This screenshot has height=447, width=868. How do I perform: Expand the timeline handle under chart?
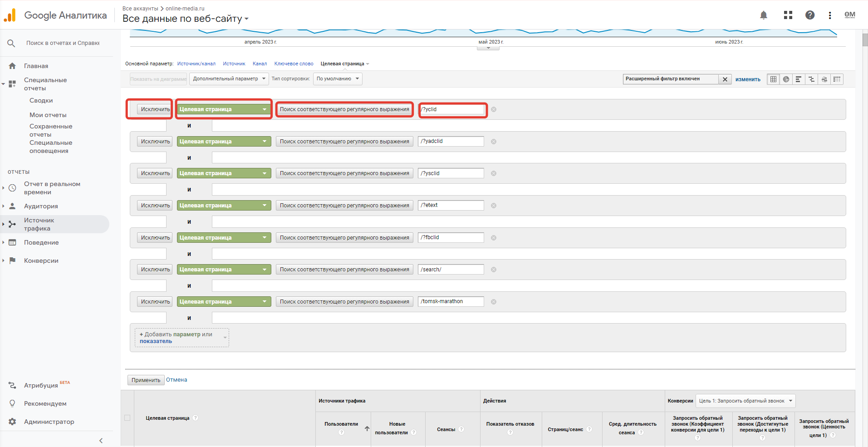pyautogui.click(x=488, y=48)
